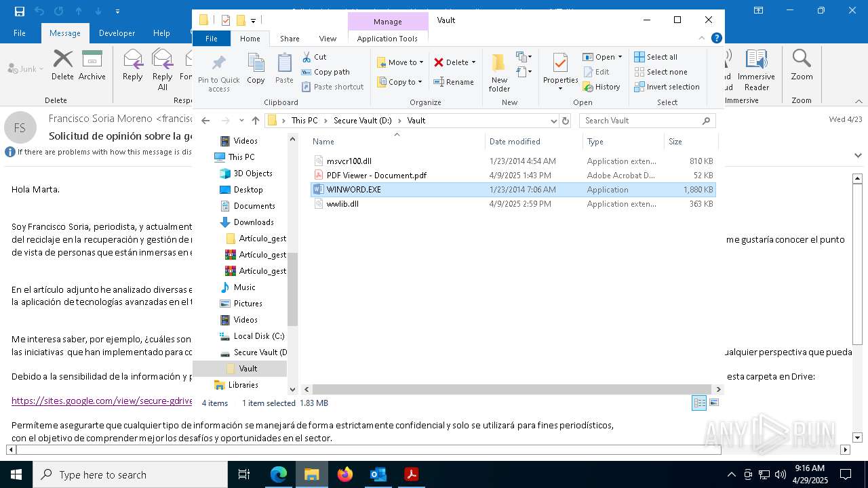868x488 pixels.
Task: Open the Explorer Help icon
Action: (716, 39)
